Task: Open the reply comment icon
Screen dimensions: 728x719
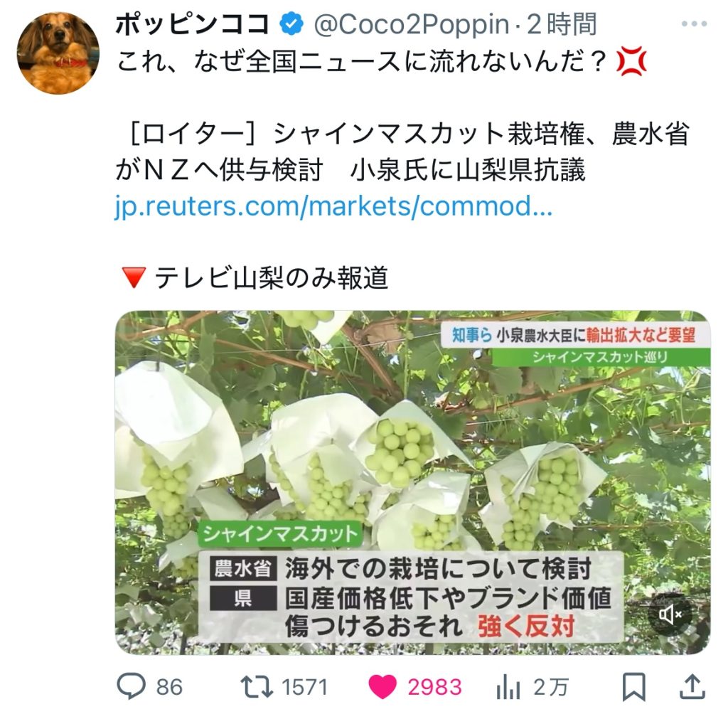Action: coord(131,686)
